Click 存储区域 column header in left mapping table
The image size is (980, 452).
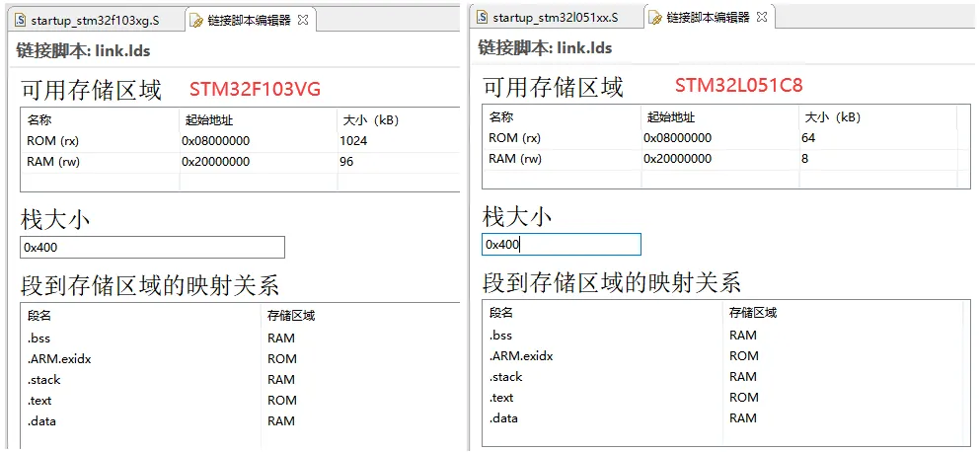291,316
